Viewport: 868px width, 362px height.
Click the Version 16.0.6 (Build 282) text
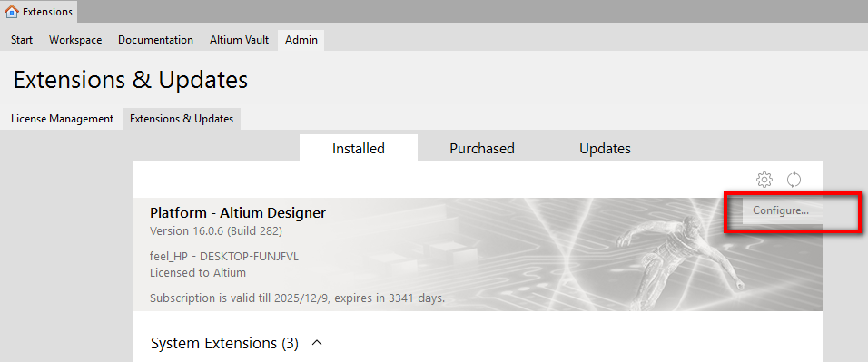(216, 230)
